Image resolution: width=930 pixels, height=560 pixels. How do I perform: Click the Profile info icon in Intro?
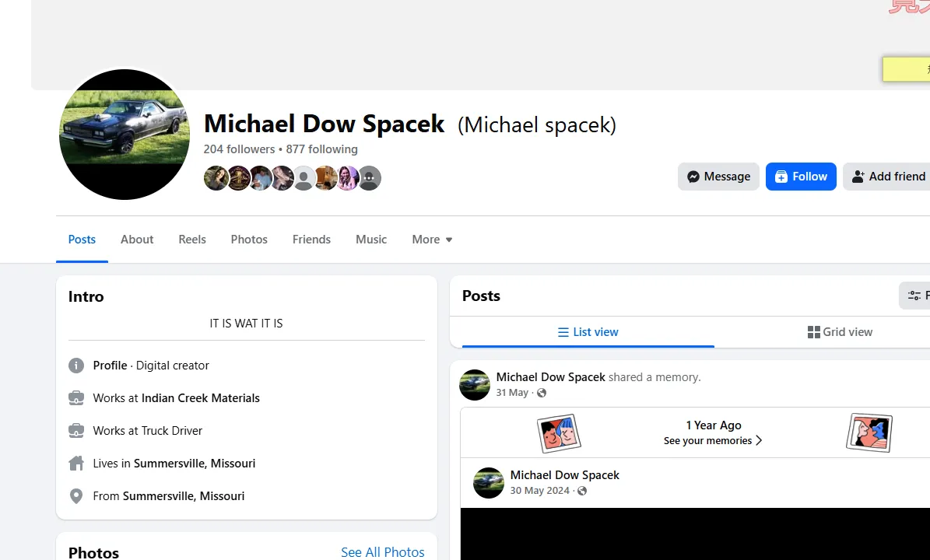(76, 366)
